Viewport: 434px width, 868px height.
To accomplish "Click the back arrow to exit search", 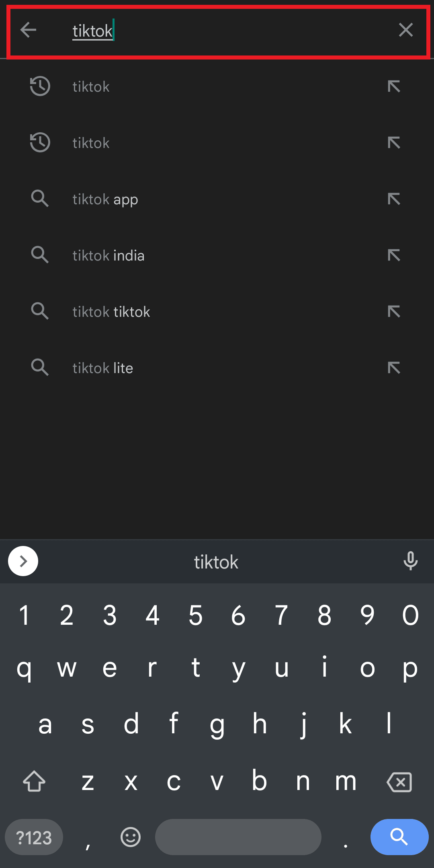I will (29, 30).
